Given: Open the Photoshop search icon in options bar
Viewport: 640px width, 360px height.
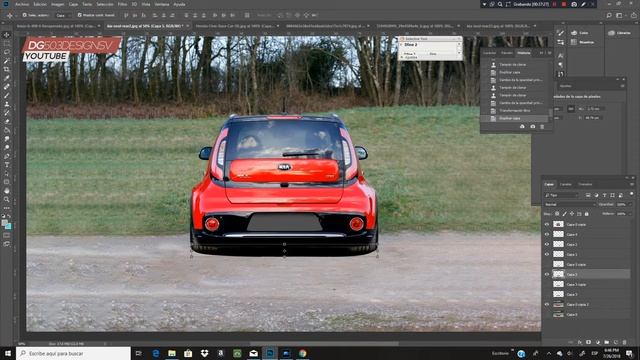Looking at the screenshot, I should [x=609, y=16].
